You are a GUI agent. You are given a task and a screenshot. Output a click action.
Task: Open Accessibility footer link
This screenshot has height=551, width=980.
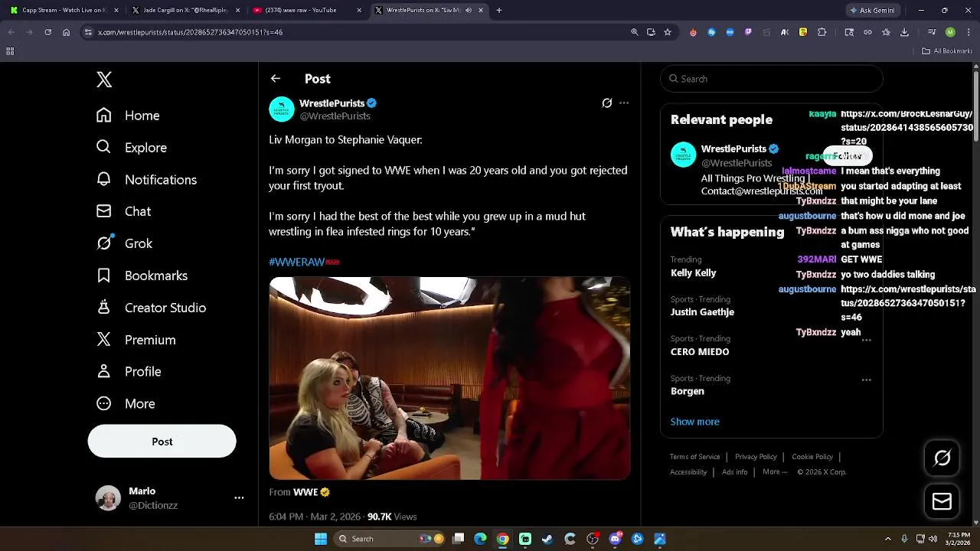pyautogui.click(x=688, y=472)
